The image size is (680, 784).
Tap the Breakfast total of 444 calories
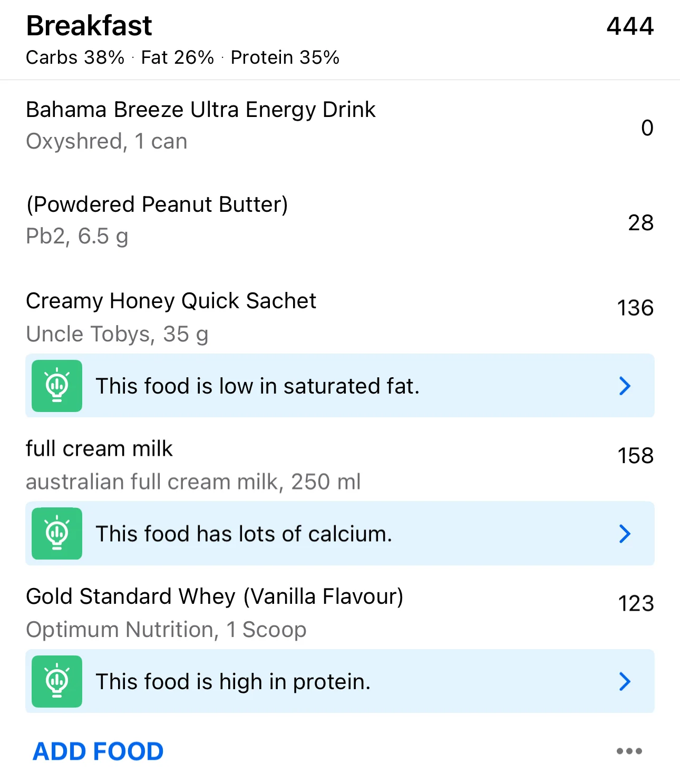629,26
